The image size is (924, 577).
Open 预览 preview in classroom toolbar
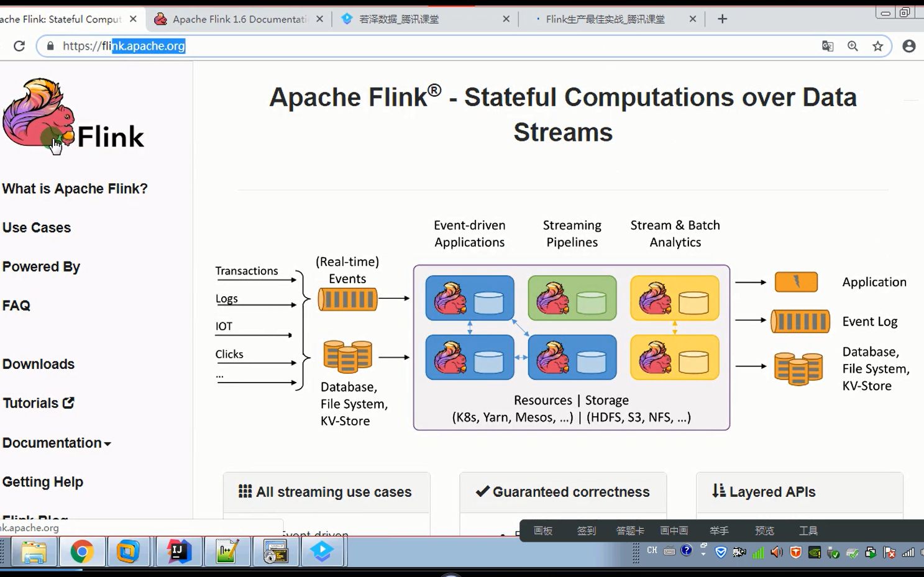tap(764, 530)
